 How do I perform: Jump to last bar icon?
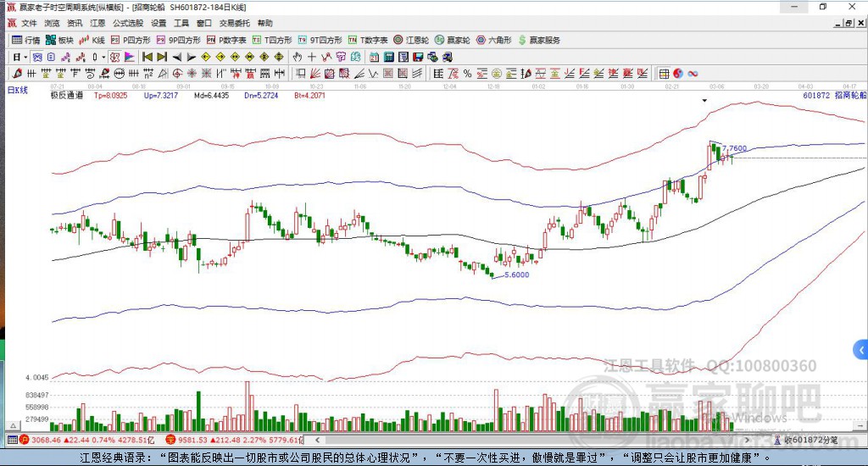(162, 57)
